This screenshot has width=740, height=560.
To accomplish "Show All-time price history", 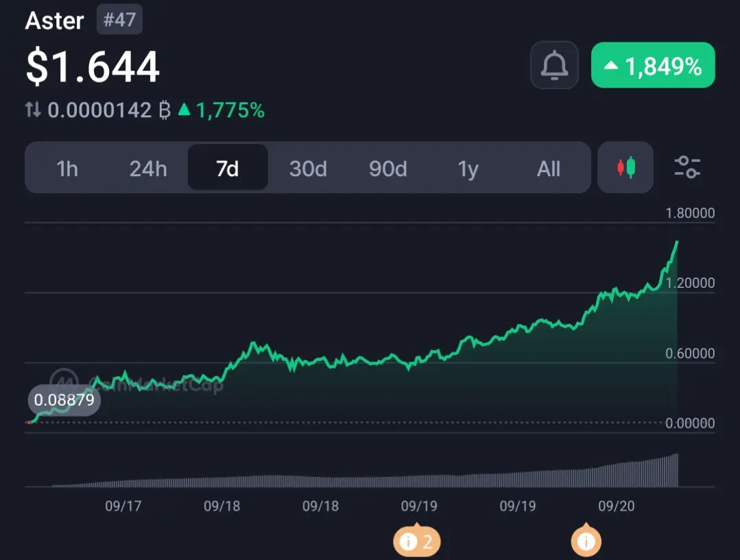I will [549, 169].
